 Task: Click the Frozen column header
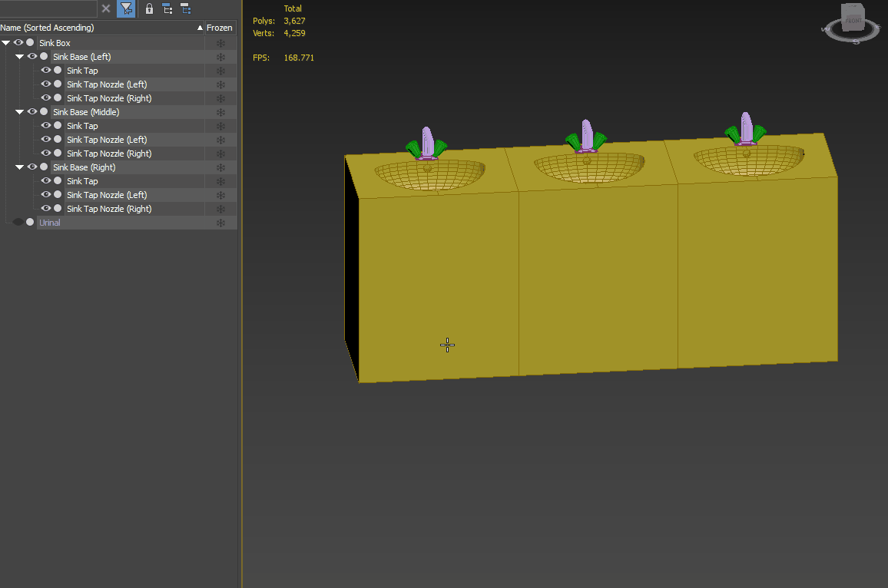(219, 27)
